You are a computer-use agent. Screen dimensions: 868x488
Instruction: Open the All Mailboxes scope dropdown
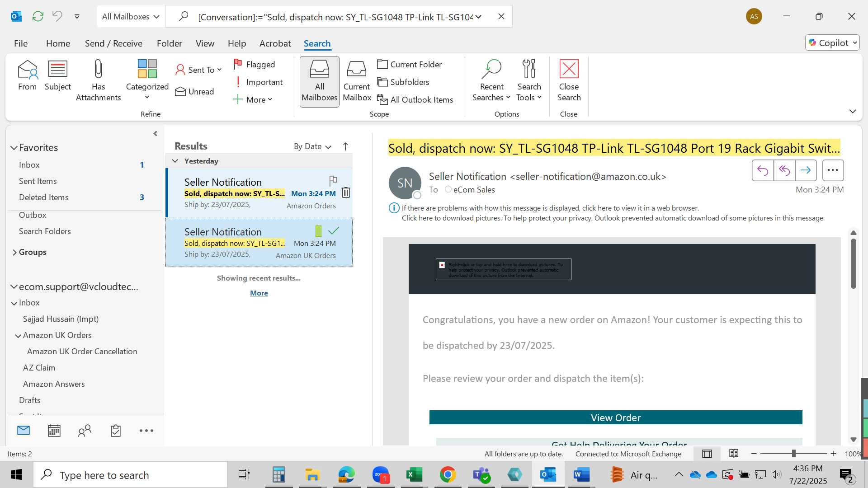(131, 17)
